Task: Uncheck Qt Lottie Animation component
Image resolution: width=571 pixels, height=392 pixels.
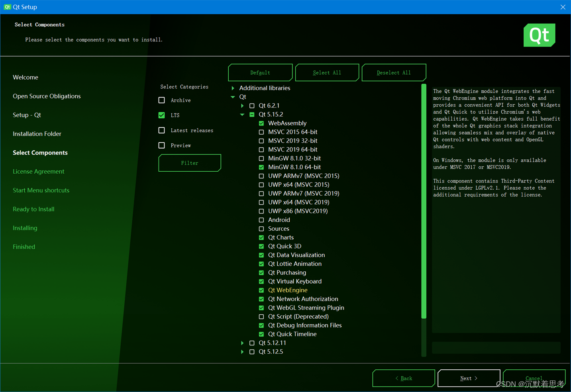Action: pos(261,264)
